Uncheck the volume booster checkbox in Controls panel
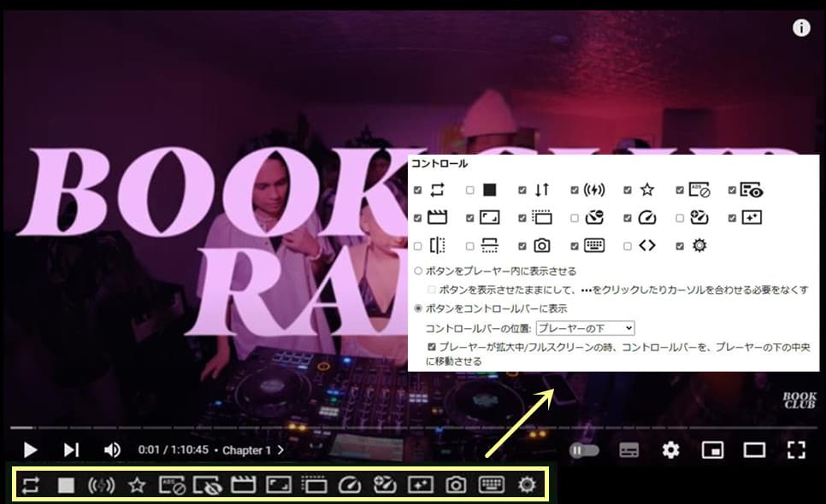 pos(575,190)
